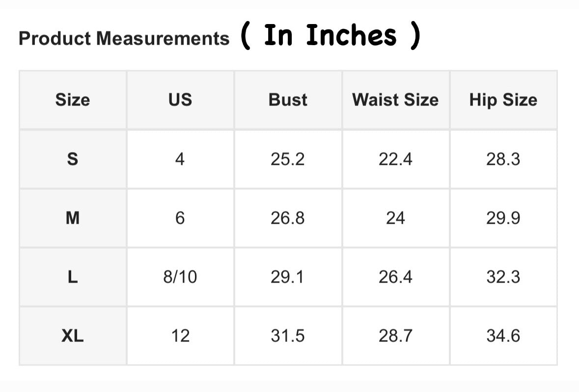
Task: Click the Product Measurements heading
Action: [x=124, y=38]
